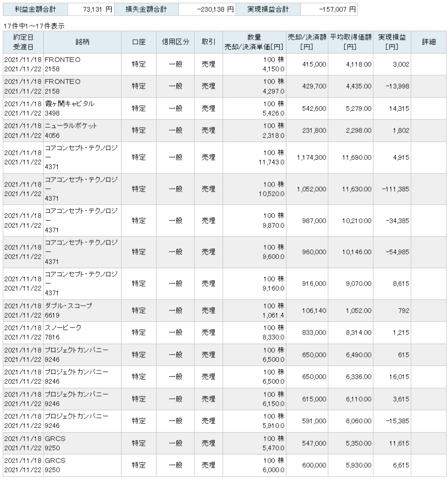Click the 信用区分 column header
Image resolution: width=448 pixels, height=481 pixels.
coord(176,42)
